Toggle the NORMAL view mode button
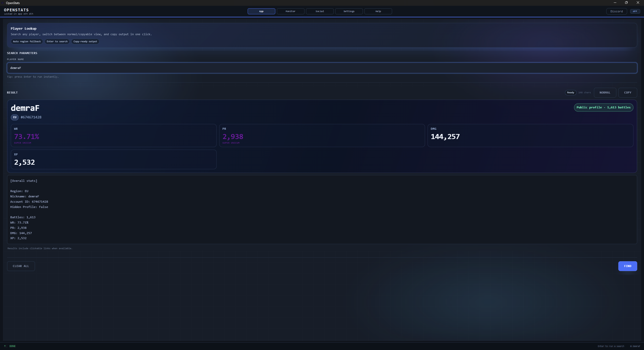The width and height of the screenshot is (644, 350). click(605, 93)
